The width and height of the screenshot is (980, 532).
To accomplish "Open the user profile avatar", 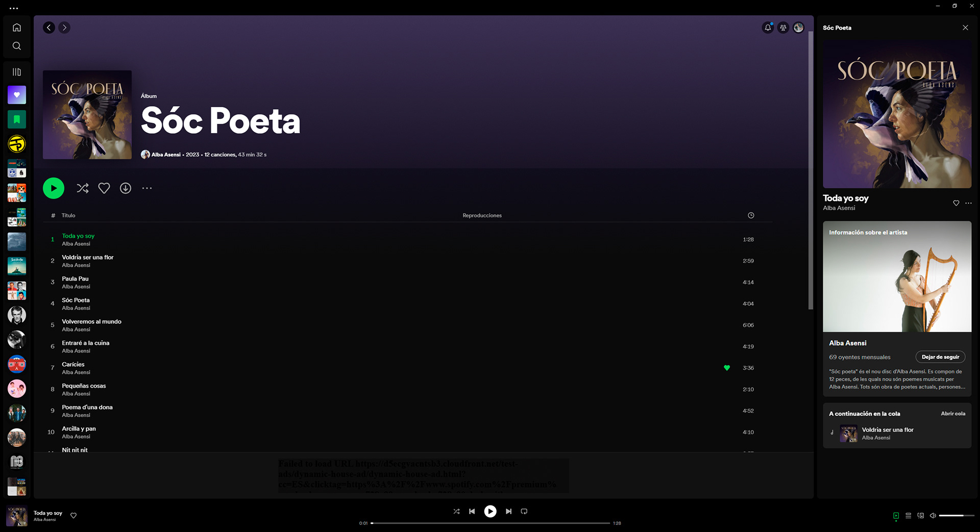I will coord(798,28).
